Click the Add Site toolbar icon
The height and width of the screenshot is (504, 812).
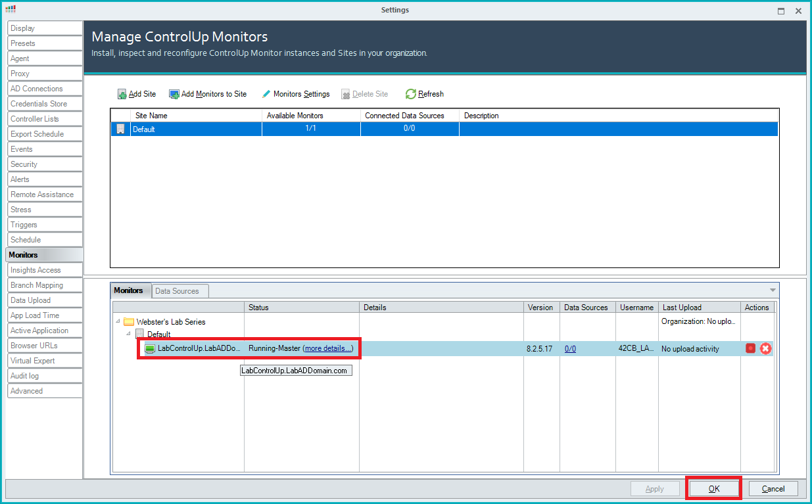point(122,94)
